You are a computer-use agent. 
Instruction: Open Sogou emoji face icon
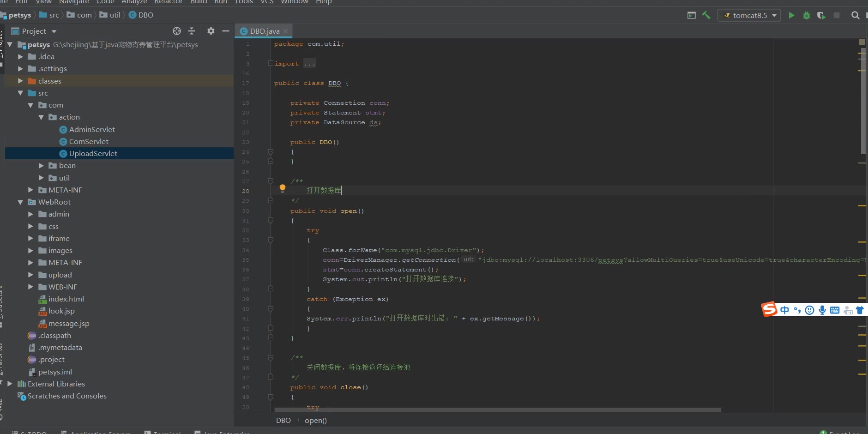coord(809,310)
